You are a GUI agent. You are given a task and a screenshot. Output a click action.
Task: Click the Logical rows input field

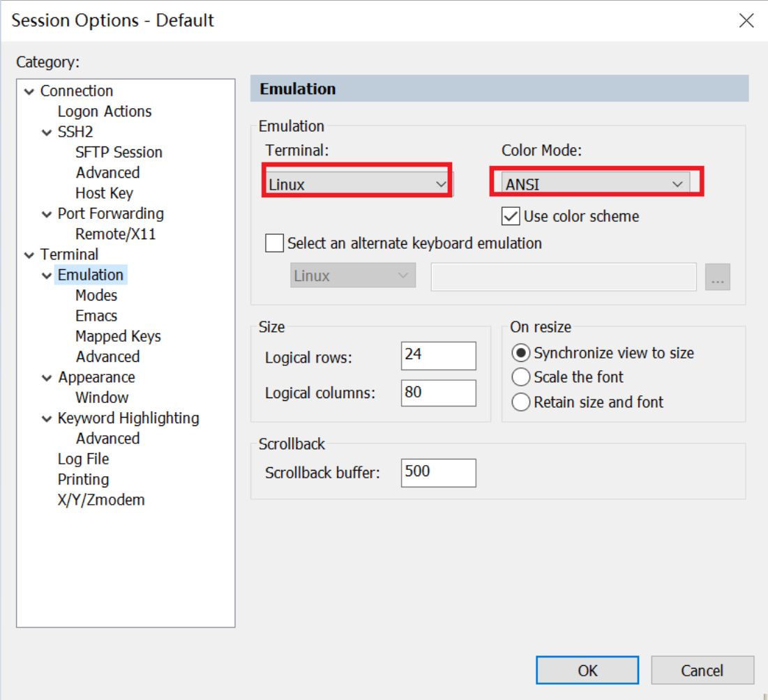pyautogui.click(x=438, y=356)
